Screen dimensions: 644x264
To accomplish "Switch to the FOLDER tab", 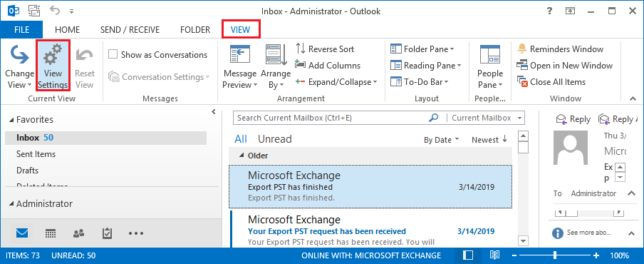I will 195,29.
